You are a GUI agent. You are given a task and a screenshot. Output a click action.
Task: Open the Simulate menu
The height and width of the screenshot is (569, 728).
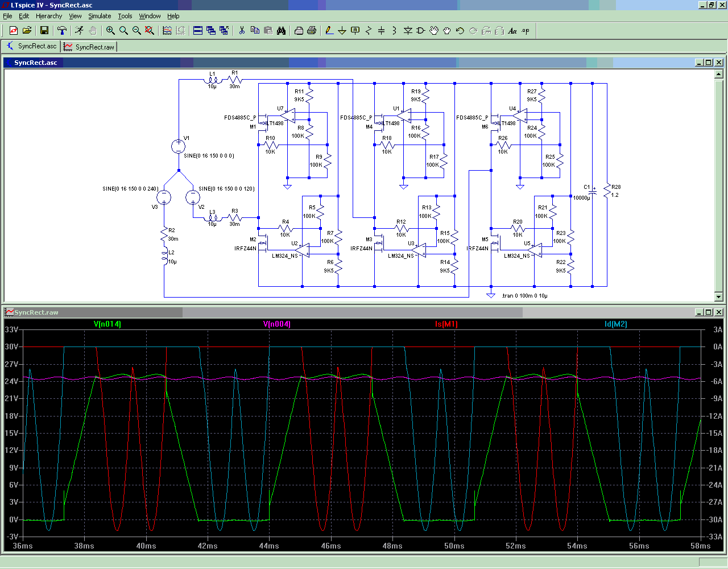click(100, 16)
